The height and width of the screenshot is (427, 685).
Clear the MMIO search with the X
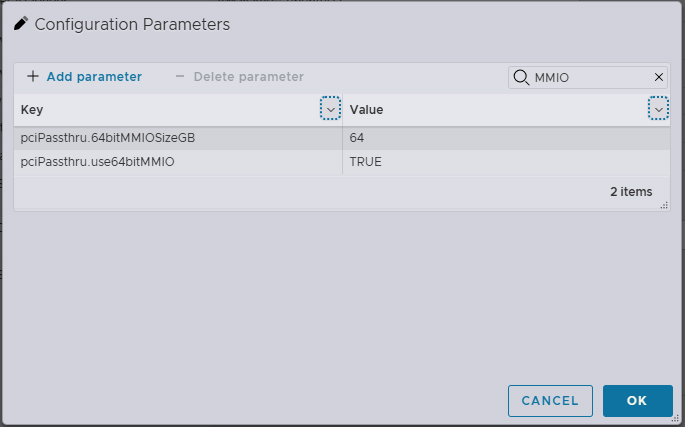point(659,77)
